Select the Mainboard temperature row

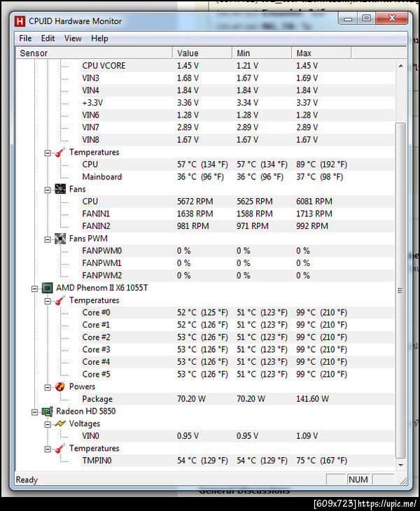pyautogui.click(x=237, y=177)
